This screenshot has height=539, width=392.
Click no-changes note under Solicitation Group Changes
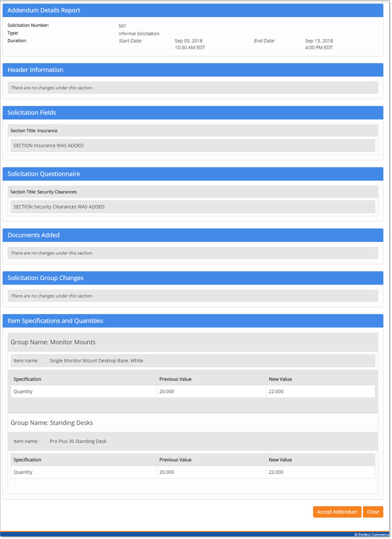[52, 296]
